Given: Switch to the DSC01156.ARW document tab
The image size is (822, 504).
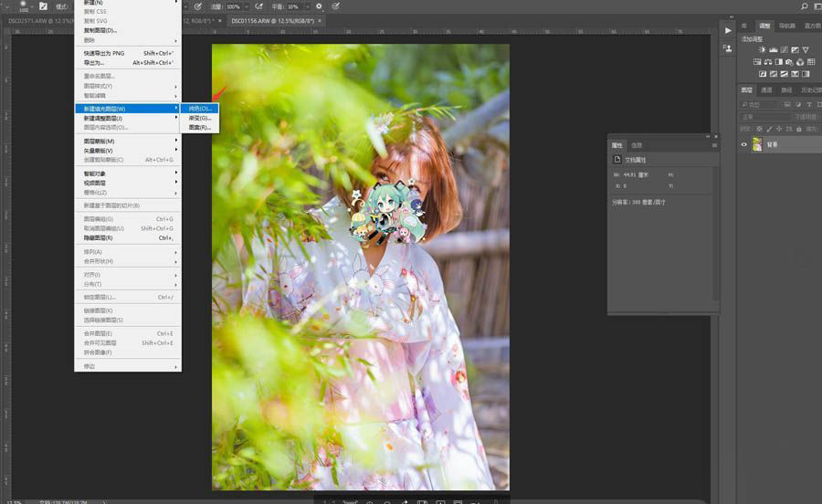Looking at the screenshot, I should [272, 21].
